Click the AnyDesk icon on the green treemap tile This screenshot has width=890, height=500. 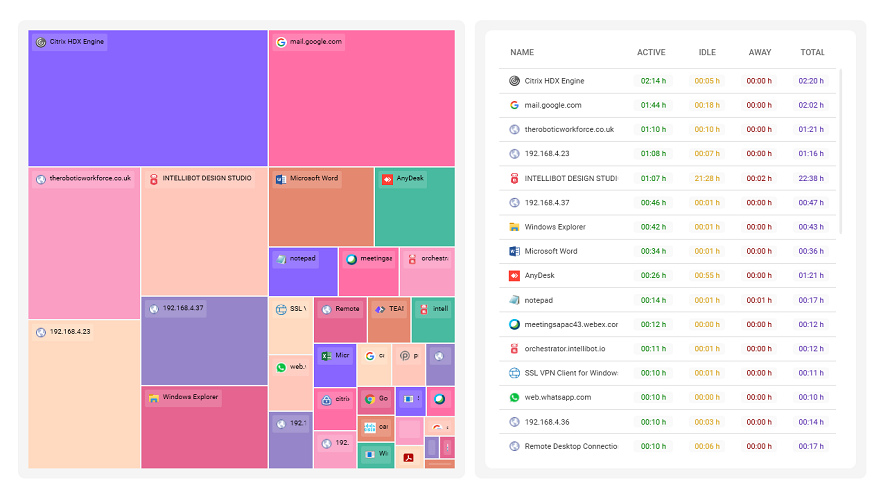click(x=388, y=179)
